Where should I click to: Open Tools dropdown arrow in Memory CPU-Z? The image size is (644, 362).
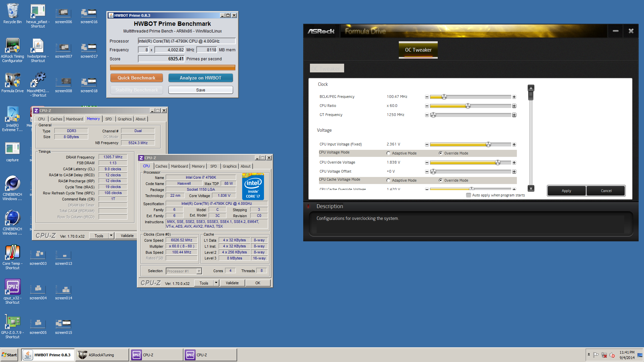point(111,236)
